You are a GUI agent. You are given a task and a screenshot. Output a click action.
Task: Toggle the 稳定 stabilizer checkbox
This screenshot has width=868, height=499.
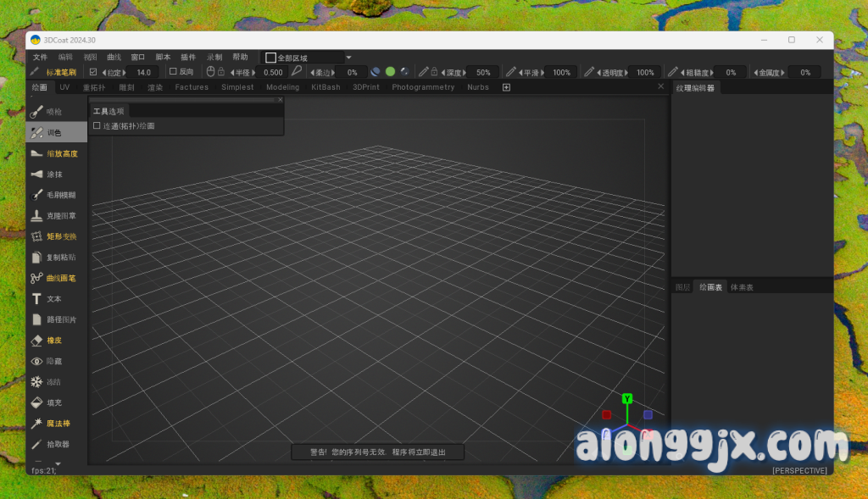pyautogui.click(x=93, y=72)
